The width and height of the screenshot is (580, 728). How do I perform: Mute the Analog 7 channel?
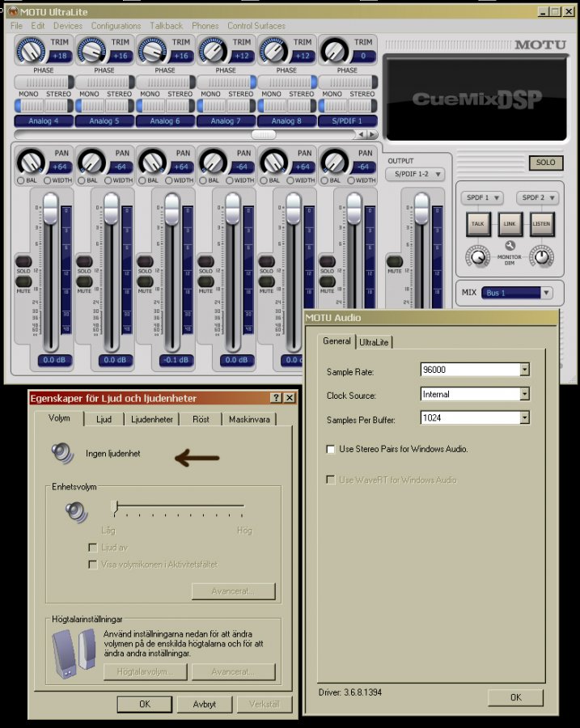tap(206, 281)
